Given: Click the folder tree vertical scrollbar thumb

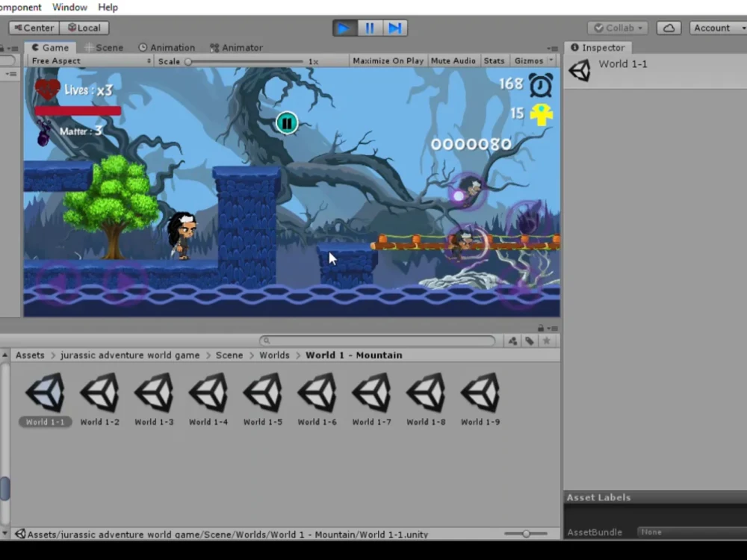Looking at the screenshot, I should tap(4, 488).
